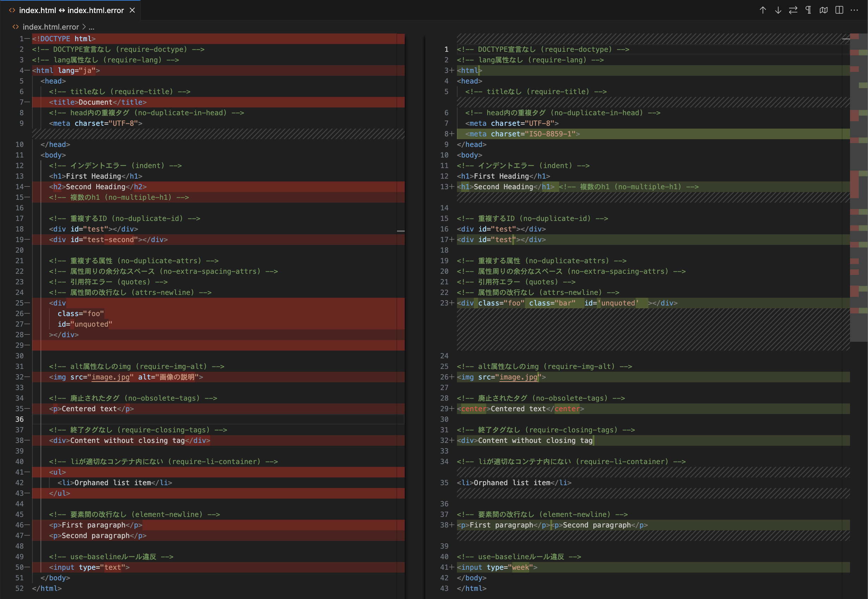Swap the left and right diff sides
Viewport: 868px width, 599px height.
point(793,10)
